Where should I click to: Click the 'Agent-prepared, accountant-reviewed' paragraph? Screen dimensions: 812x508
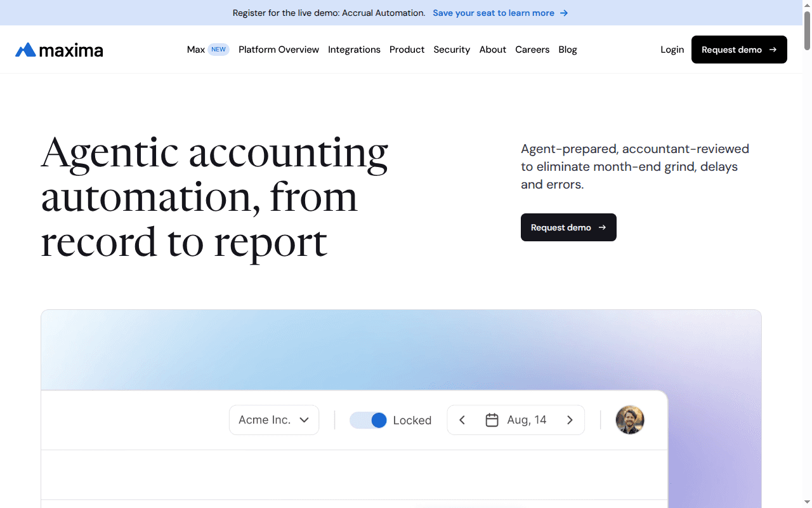tap(635, 166)
